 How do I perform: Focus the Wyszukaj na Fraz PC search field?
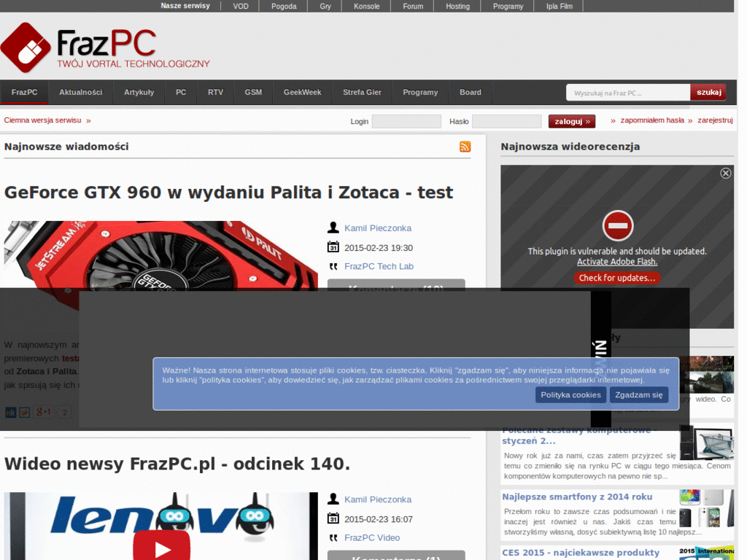point(628,93)
